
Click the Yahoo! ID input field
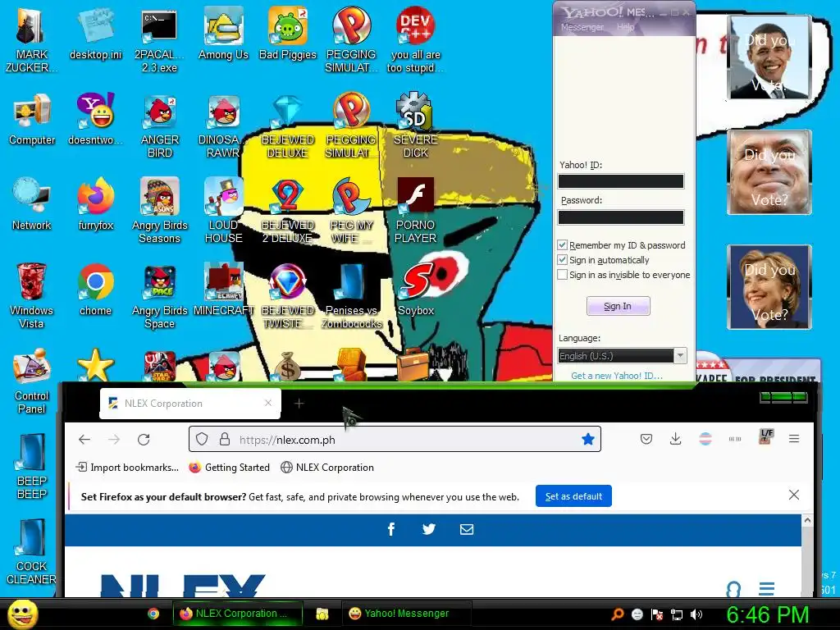(x=621, y=181)
